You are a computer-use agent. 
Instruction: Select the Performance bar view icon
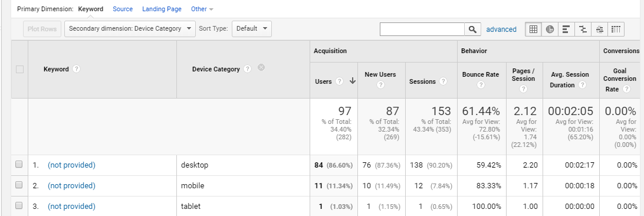pyautogui.click(x=566, y=29)
